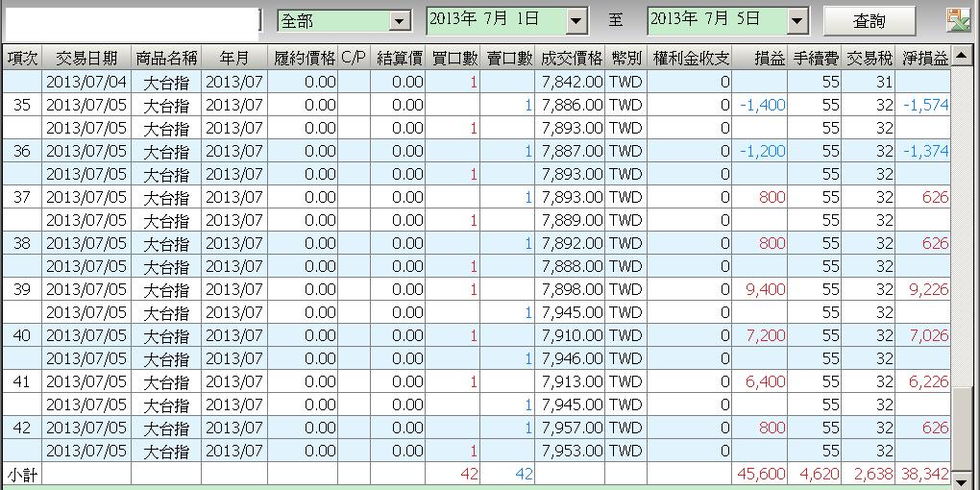Screen dimensions: 980x490
Task: Click the 6,226 net profit value
Action: click(x=929, y=381)
